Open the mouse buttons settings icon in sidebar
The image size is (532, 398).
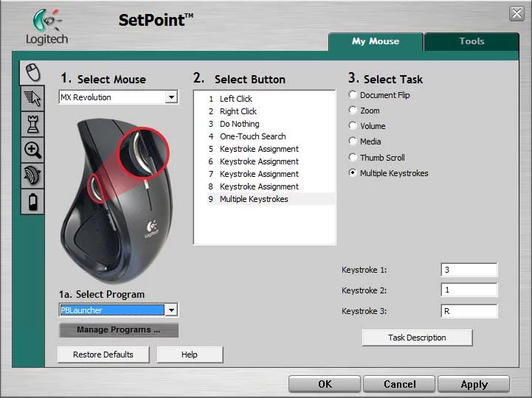coord(32,72)
